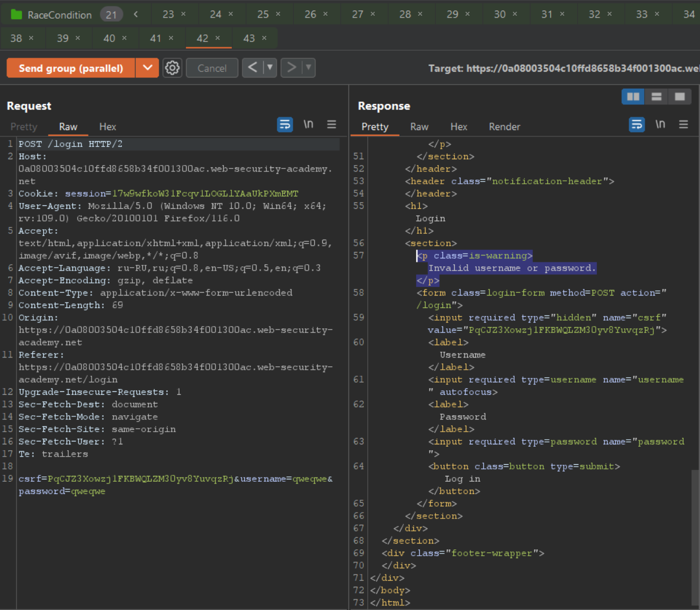Image resolution: width=700 pixels, height=610 pixels.
Task: Switch to combined single-pane layout
Action: tap(680, 97)
